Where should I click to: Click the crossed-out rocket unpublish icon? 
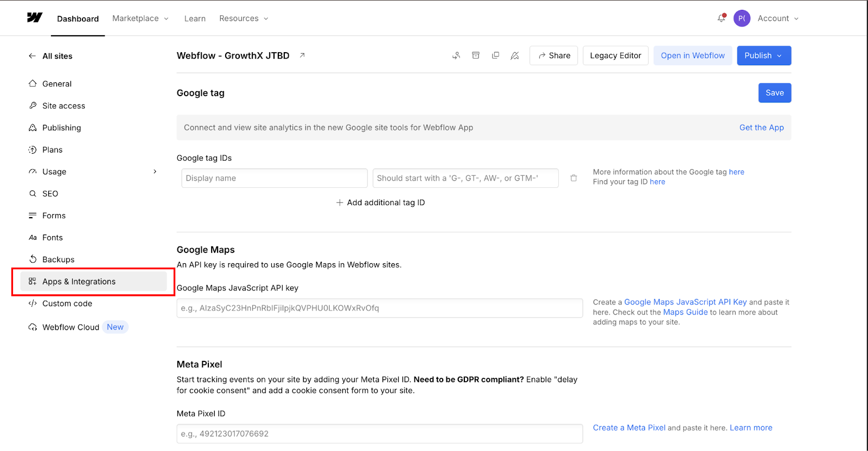click(x=515, y=55)
